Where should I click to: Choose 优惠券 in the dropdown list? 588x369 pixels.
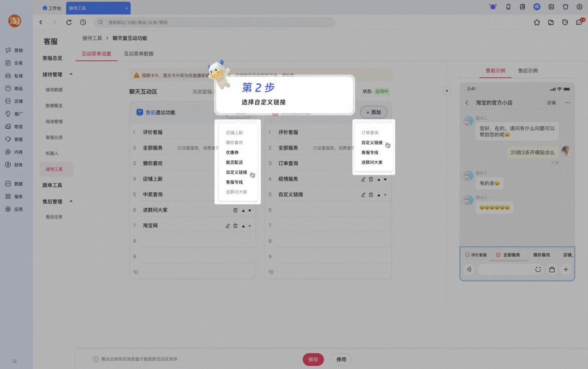[x=232, y=153]
